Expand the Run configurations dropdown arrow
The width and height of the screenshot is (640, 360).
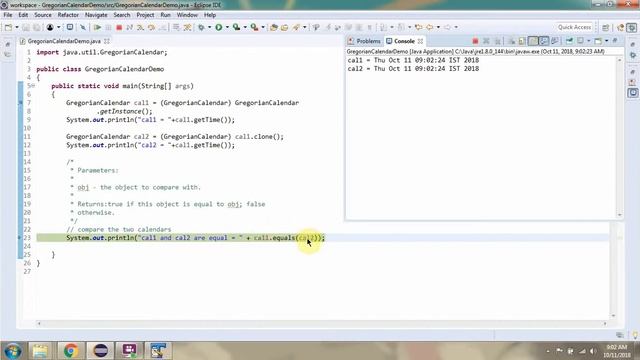click(227, 27)
